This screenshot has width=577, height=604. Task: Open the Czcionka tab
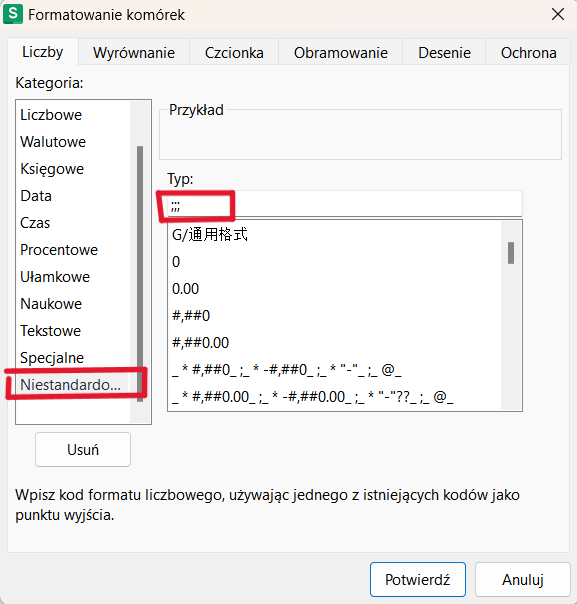point(234,53)
